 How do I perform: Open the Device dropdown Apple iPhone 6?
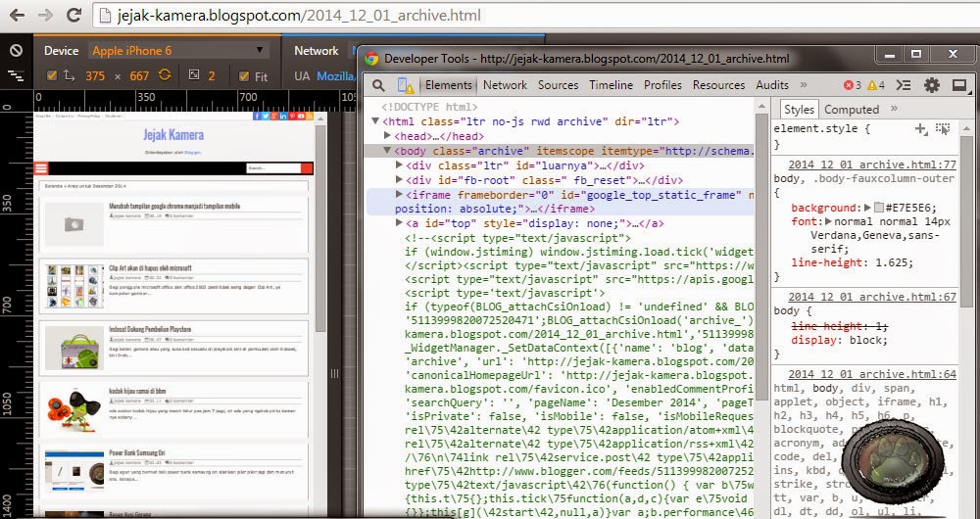pos(178,51)
